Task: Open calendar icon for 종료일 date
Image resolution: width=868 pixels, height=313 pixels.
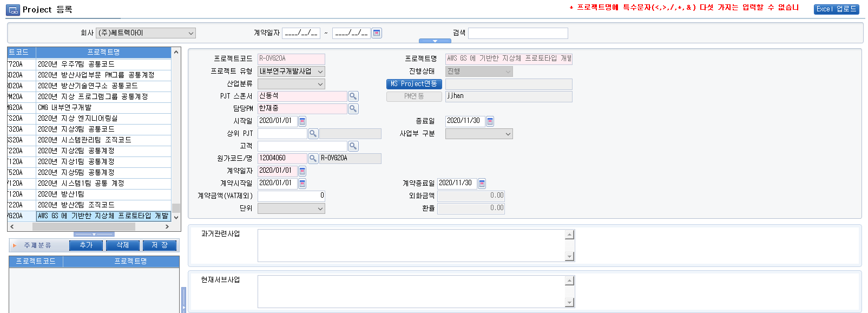Action: (490, 121)
